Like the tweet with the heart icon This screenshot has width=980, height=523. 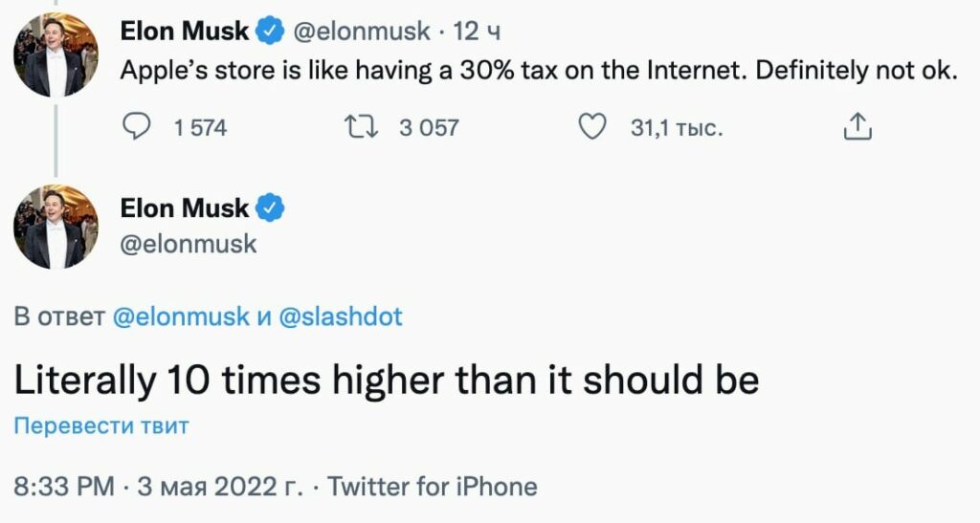pos(594,127)
